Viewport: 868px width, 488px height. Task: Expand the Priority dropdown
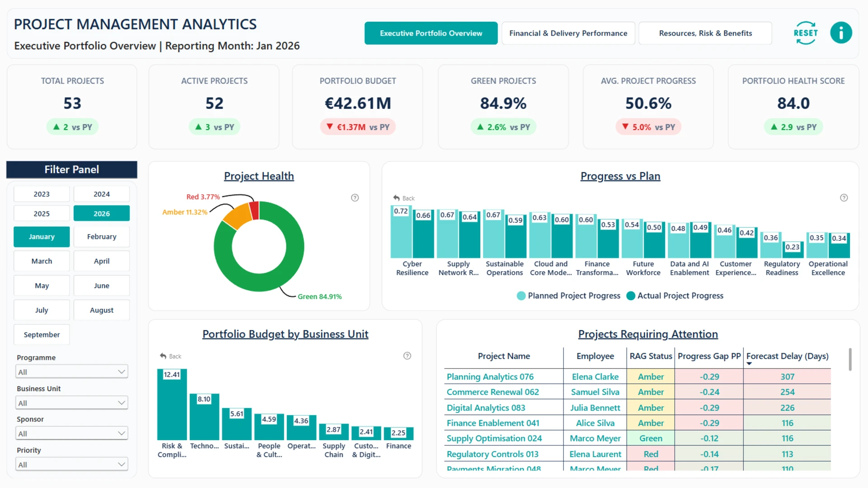(x=72, y=465)
